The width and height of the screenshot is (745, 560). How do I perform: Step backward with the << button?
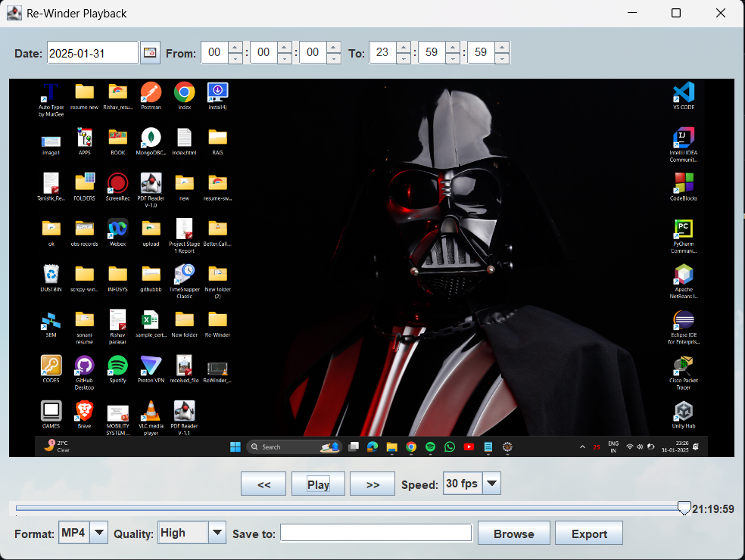tap(263, 484)
